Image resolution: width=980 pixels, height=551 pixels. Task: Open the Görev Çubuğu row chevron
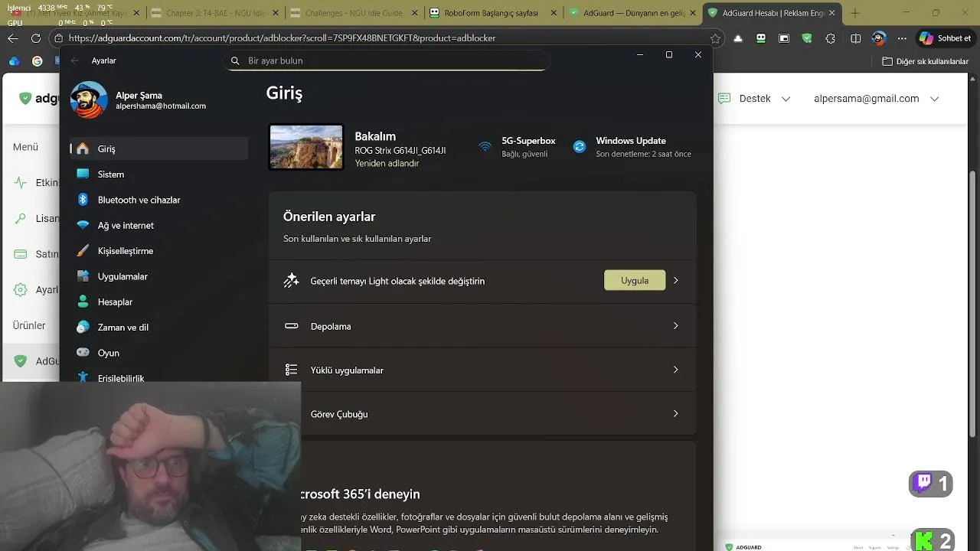[675, 414]
